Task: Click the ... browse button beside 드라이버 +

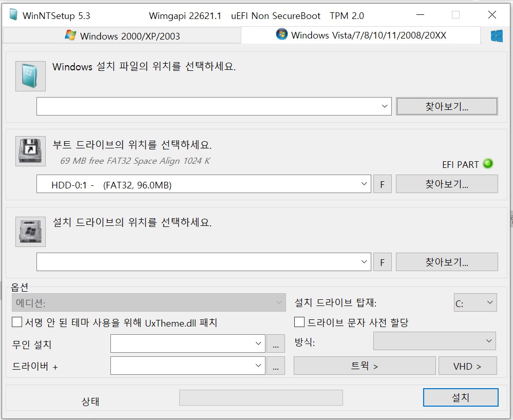Action: point(276,366)
